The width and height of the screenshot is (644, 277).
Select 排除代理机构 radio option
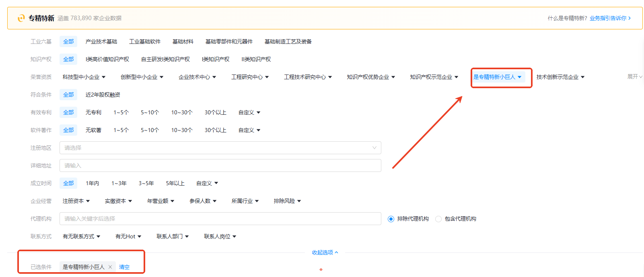(391, 219)
